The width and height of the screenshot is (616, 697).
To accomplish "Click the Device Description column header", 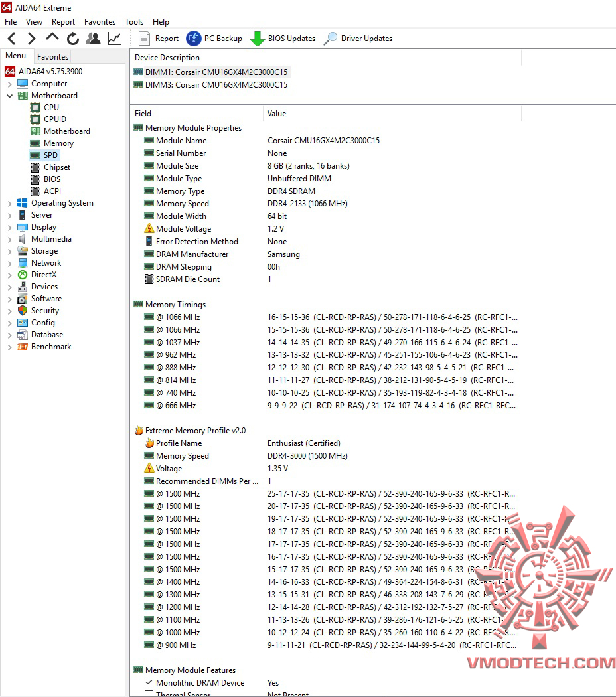I will pos(326,58).
